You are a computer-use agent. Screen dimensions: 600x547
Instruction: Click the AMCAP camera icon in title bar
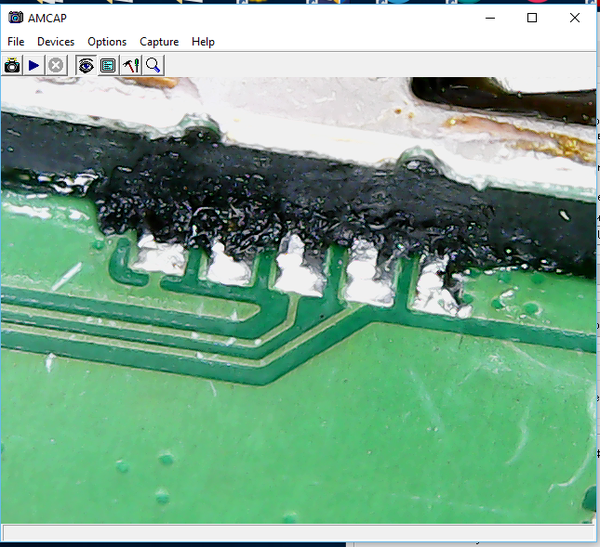[15, 18]
